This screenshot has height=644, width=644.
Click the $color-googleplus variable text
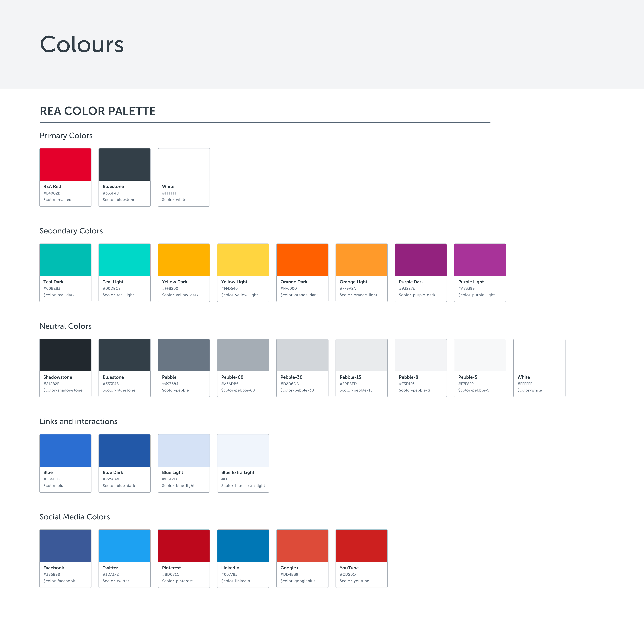pos(298,581)
